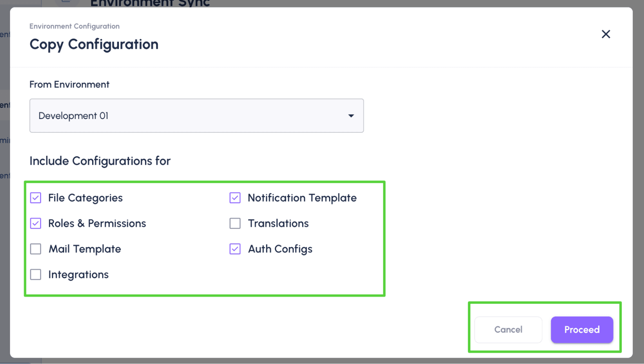This screenshot has width=644, height=364.
Task: Click the Auth Configs checkbox icon
Action: tap(235, 249)
